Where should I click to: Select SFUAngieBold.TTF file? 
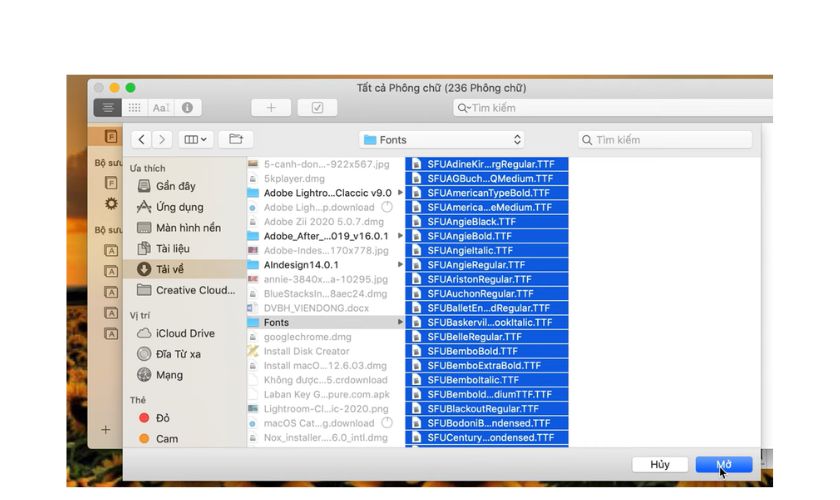(x=487, y=236)
